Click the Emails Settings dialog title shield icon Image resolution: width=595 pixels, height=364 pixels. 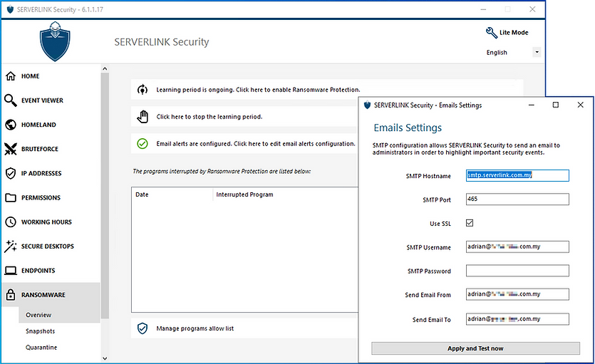(x=367, y=105)
